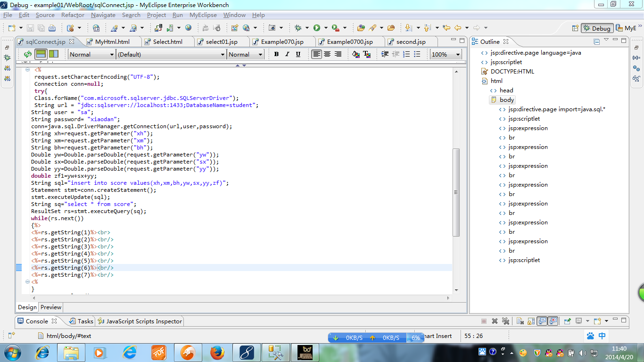Click the green Run toolbar icon
Image resolution: width=644 pixels, height=362 pixels.
point(317,28)
